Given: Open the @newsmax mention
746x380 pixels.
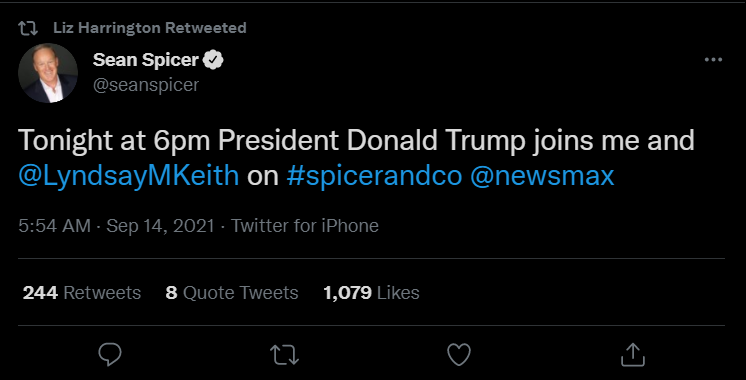Looking at the screenshot, I should [x=542, y=176].
